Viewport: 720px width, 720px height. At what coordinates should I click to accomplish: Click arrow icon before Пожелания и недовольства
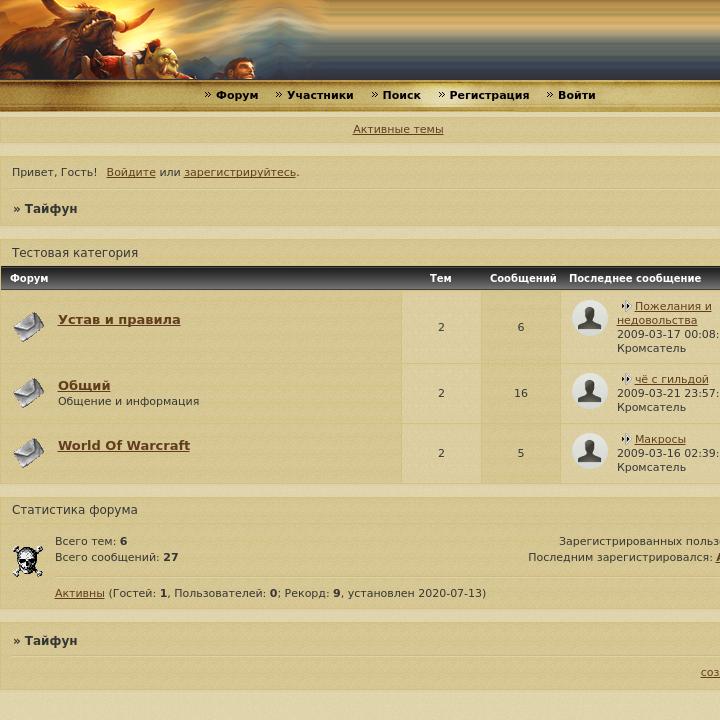coord(625,306)
